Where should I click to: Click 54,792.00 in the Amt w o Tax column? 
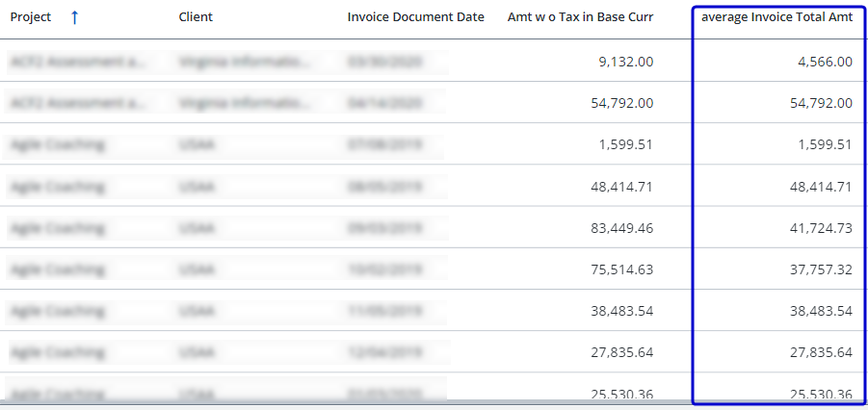point(621,103)
